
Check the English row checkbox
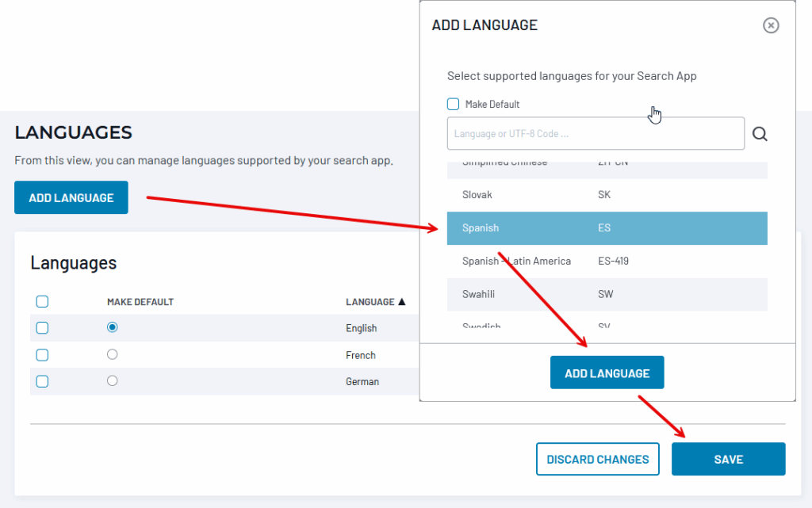[x=43, y=328]
